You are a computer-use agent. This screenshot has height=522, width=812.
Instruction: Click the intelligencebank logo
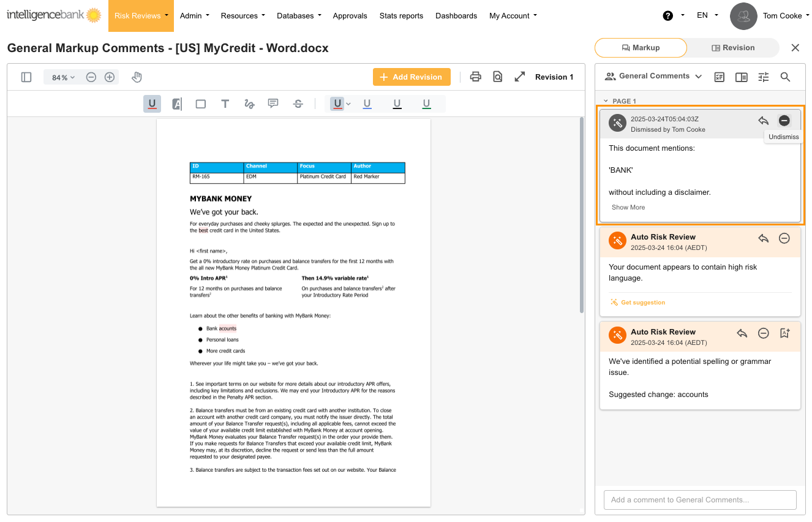[54, 15]
